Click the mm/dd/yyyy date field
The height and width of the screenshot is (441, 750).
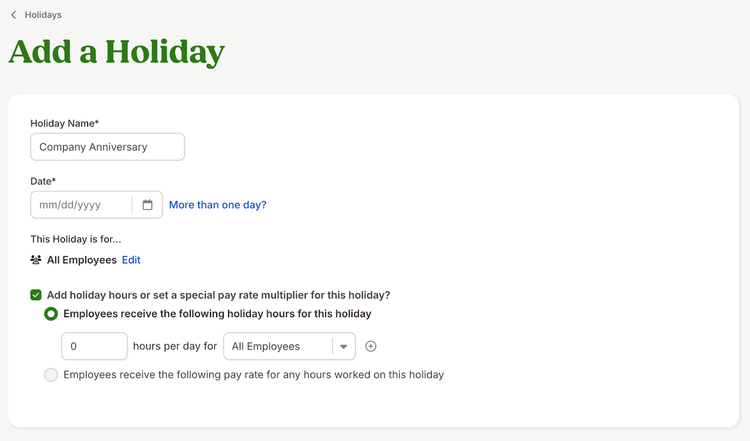[x=82, y=205]
